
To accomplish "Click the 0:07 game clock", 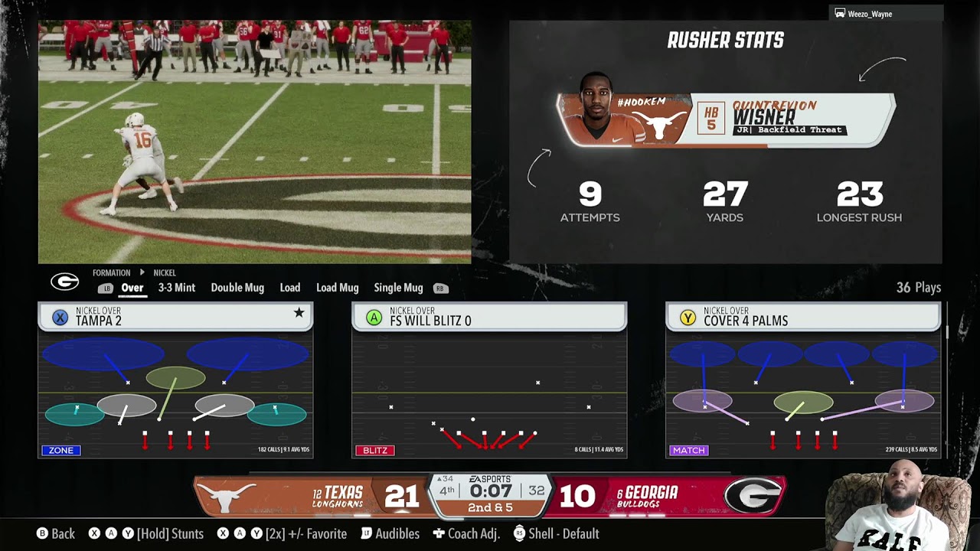I will click(x=490, y=491).
